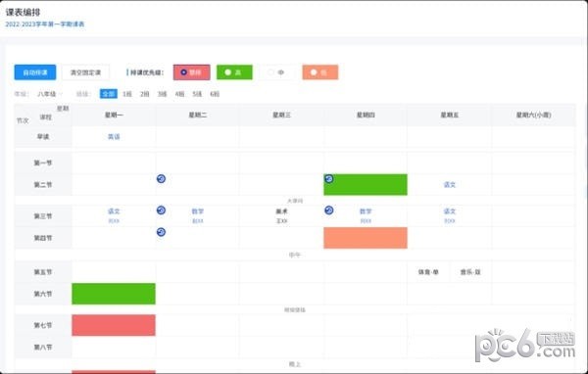Click 美术 in Wednesday 第三节 cell
Image resolution: width=588 pixels, height=374 pixels.
coord(281,211)
